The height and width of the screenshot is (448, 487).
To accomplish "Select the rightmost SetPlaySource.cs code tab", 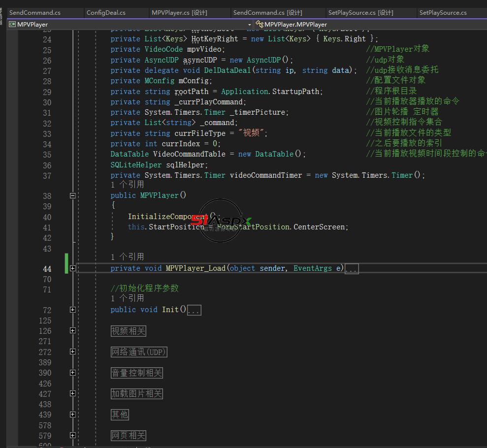I will tap(443, 12).
